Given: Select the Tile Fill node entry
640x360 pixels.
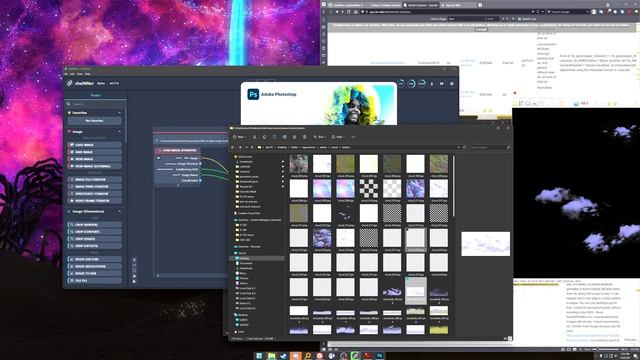Looking at the screenshot, I should click(x=94, y=280).
